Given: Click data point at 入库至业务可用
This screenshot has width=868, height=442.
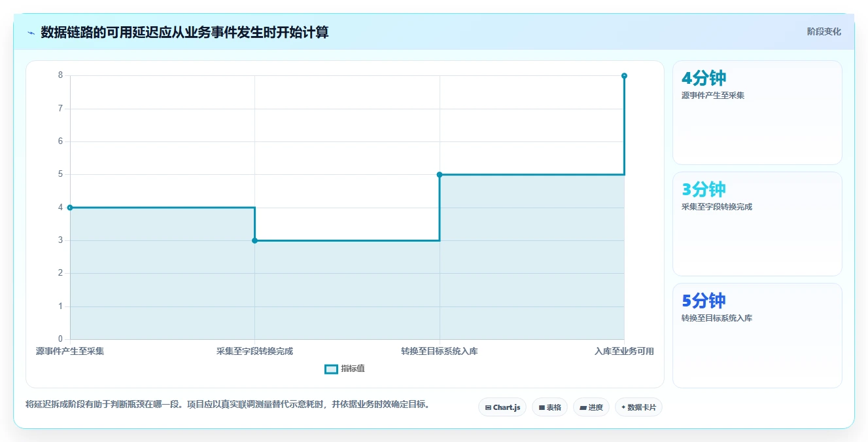Looking at the screenshot, I should [x=624, y=76].
